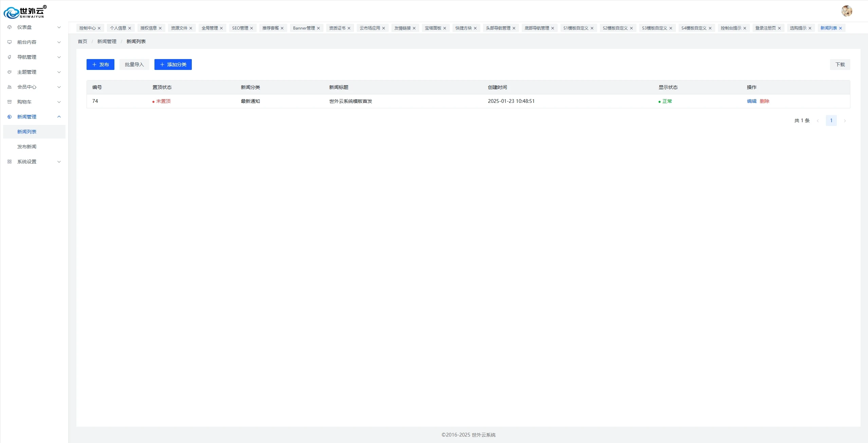
Task: Click the monitor icon beside 前台内容
Action: pos(10,42)
